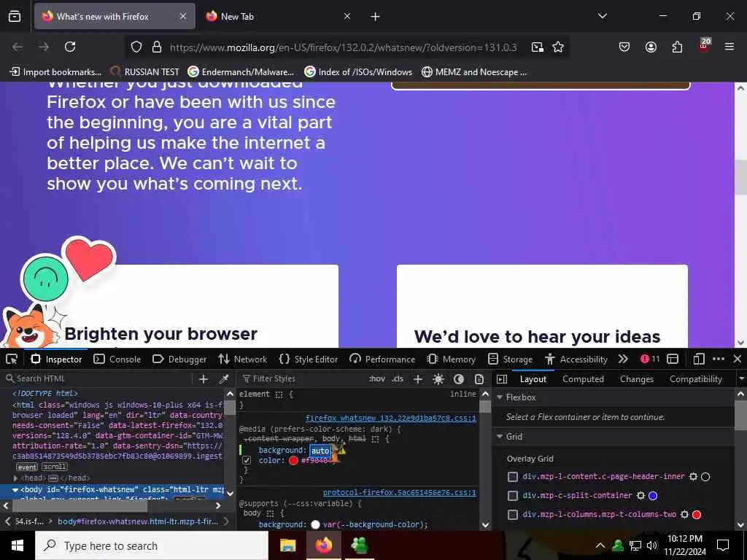Focus the Search HTML field

(99, 379)
